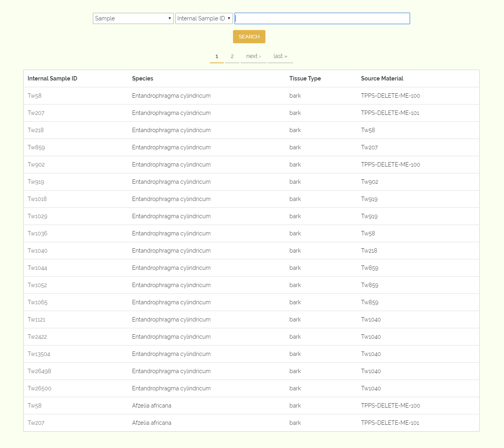
Task: Select sample ID Tw26500
Action: point(39,388)
